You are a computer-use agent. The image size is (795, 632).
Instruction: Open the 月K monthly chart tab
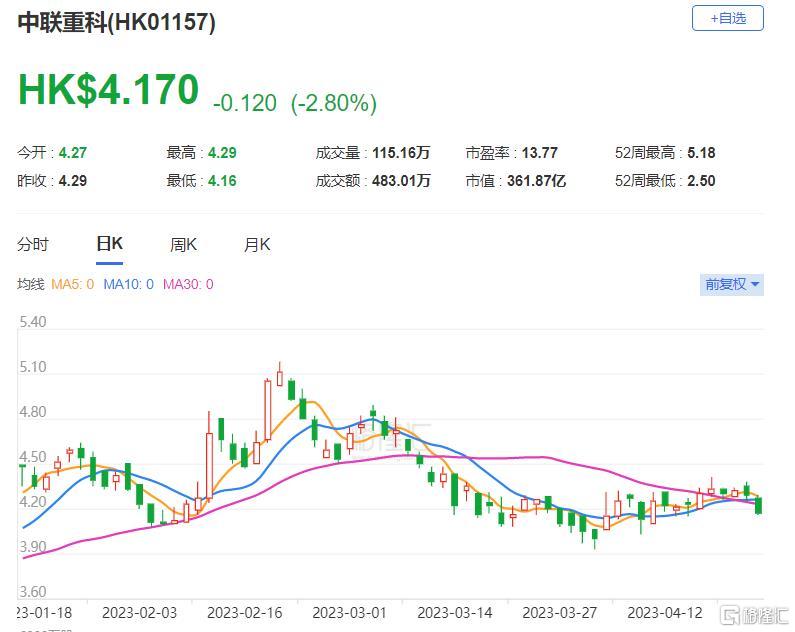pos(257,245)
